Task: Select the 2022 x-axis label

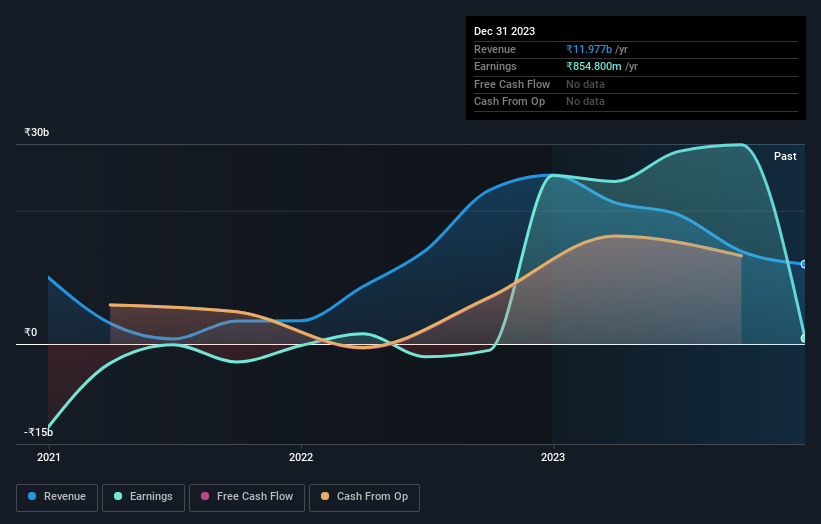Action: click(301, 457)
